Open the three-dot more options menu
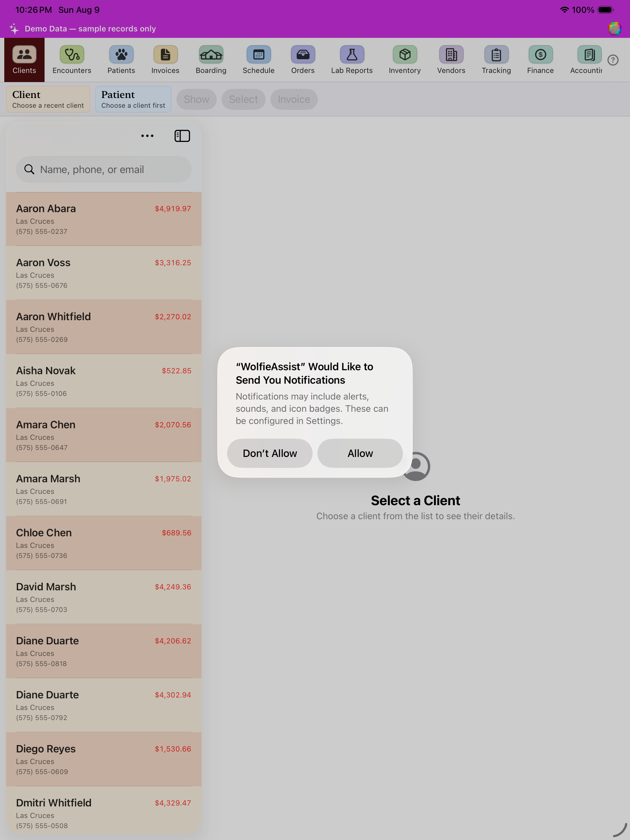The height and width of the screenshot is (840, 630). click(x=147, y=136)
